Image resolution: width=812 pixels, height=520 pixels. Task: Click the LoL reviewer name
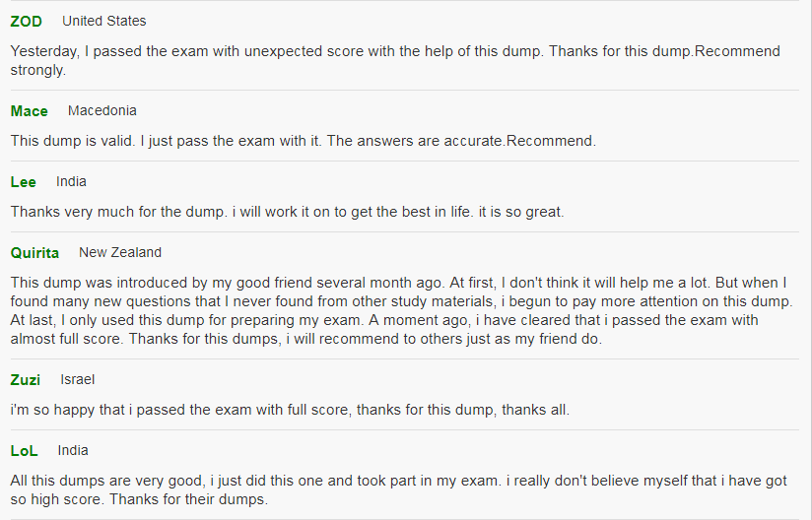pos(24,451)
